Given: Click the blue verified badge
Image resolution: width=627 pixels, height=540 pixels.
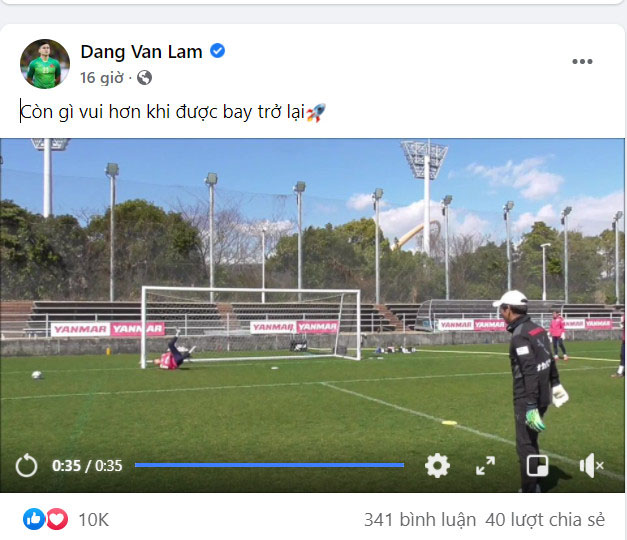Looking at the screenshot, I should click(x=218, y=51).
